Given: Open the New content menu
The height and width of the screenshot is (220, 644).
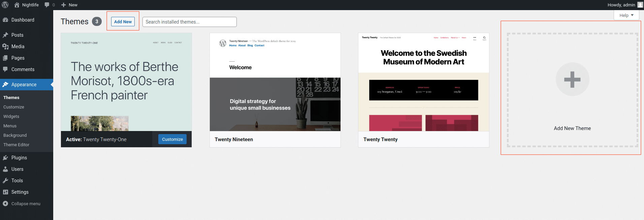Looking at the screenshot, I should (x=69, y=5).
